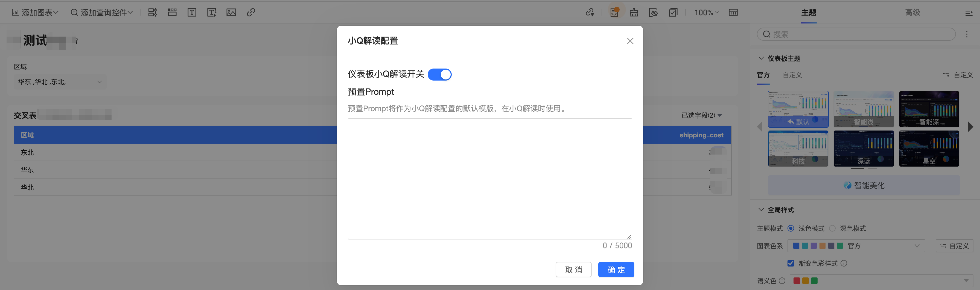980x290 pixels.
Task: Click 自定义 link at top of theme section
Action: pos(958,75)
